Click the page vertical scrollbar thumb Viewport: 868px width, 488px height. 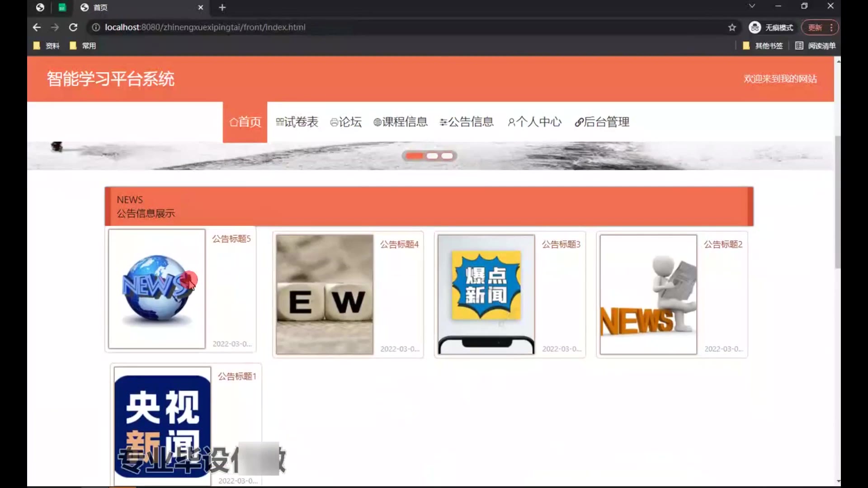[837, 201]
